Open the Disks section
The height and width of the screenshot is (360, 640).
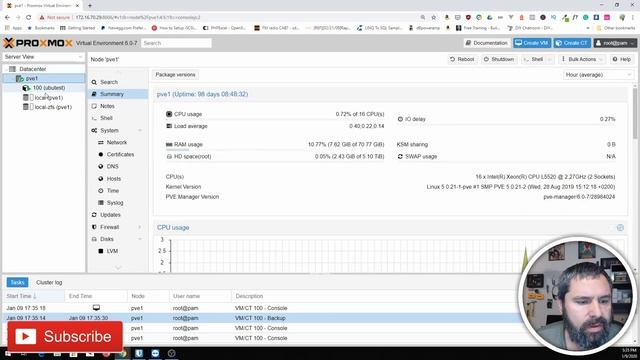coord(107,239)
